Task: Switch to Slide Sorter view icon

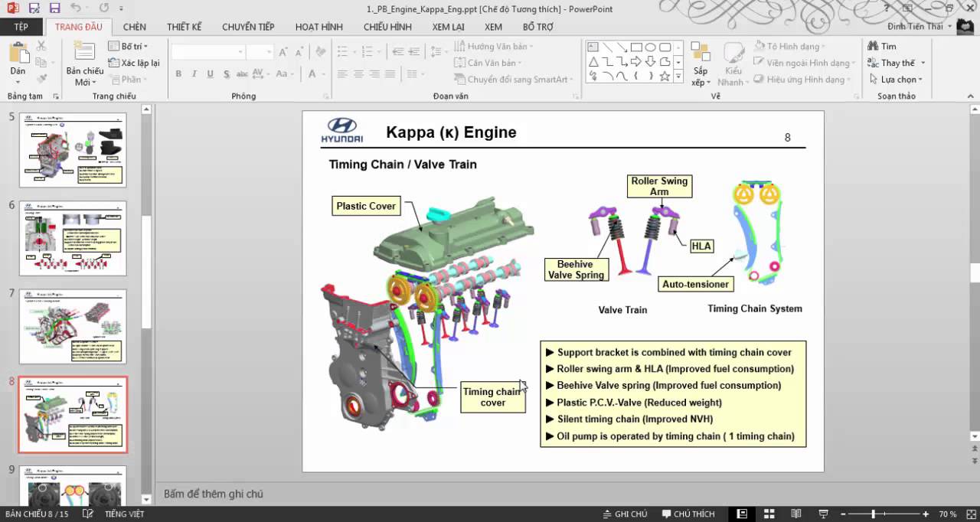Action: [769, 514]
